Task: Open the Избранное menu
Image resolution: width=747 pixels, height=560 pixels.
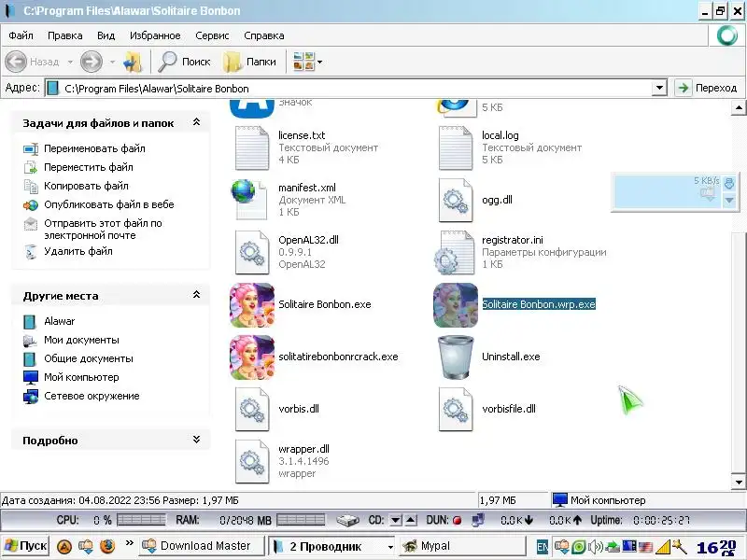Action: (x=155, y=35)
